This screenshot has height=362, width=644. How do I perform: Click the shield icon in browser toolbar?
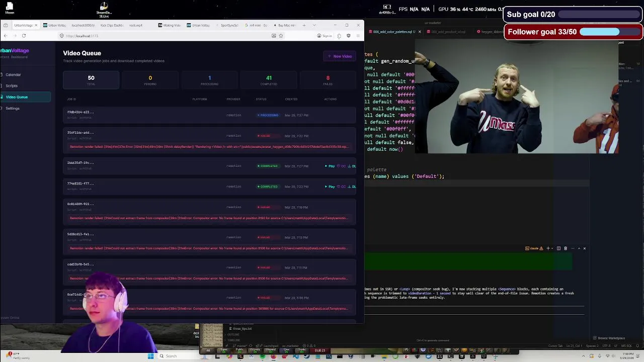coord(348,36)
